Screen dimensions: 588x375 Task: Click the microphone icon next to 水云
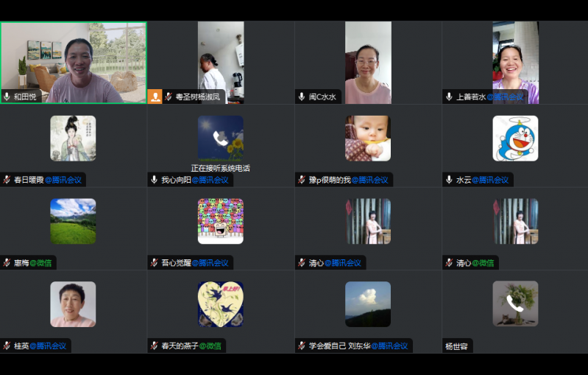pyautogui.click(x=449, y=180)
